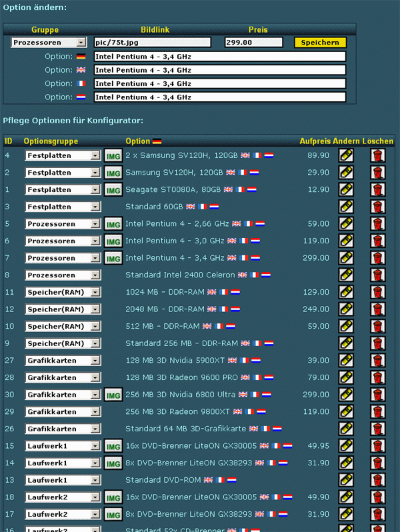Screen dimensions: 400x532
Task: Click UK flag beside Standard 60GB
Action: point(191,206)
